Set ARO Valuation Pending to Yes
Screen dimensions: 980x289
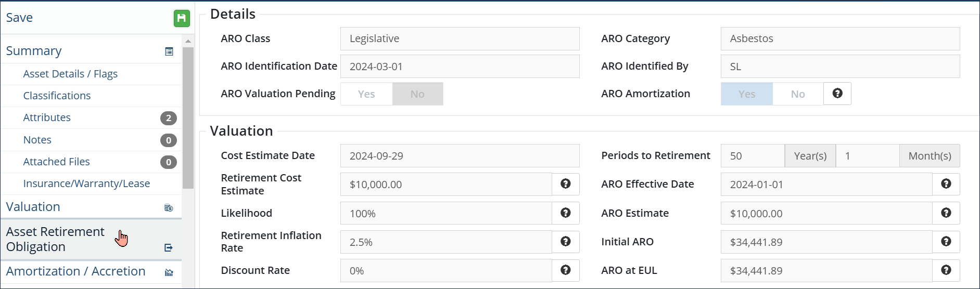point(366,94)
